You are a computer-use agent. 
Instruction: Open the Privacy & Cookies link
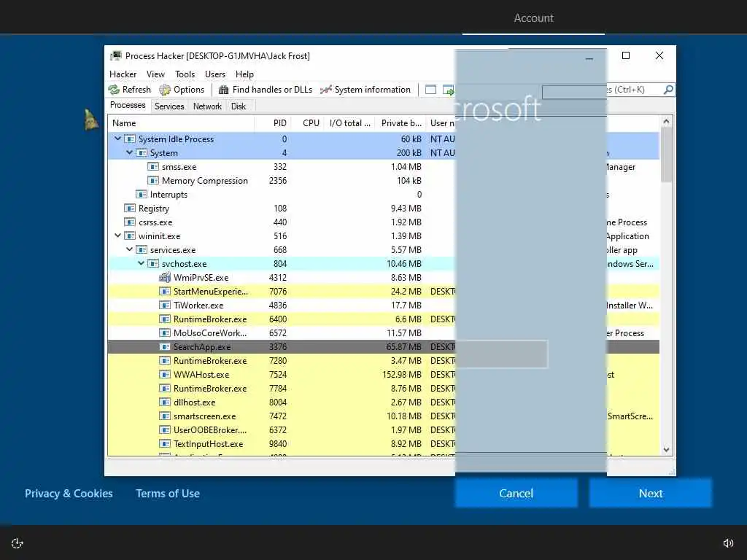[x=69, y=494]
